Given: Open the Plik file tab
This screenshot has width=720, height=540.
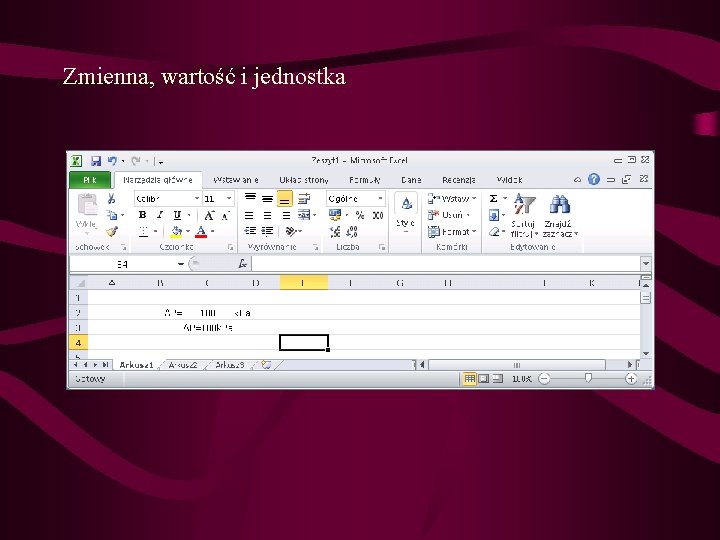Looking at the screenshot, I should (90, 180).
